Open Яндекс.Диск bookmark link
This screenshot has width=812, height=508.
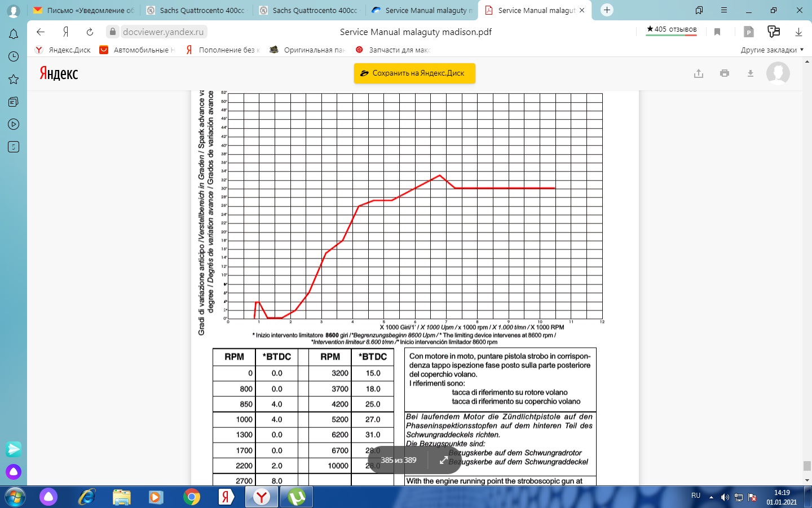63,50
